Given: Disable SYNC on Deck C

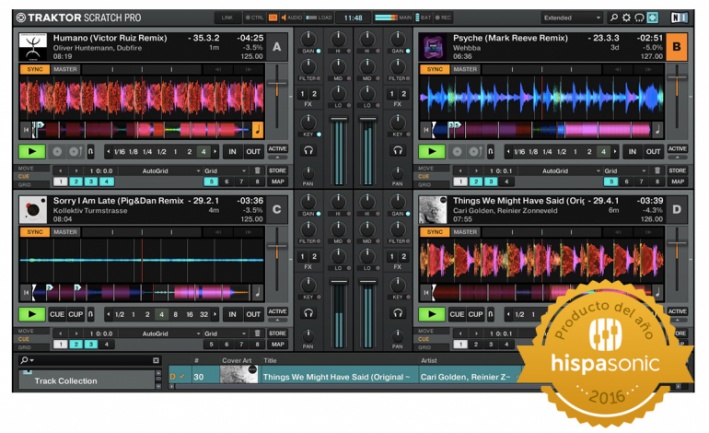Looking at the screenshot, I should pyautogui.click(x=35, y=232).
